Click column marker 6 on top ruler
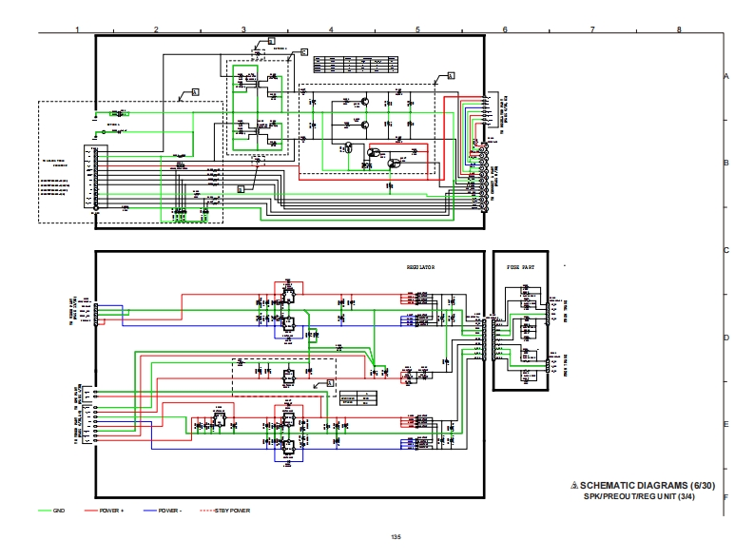The width and height of the screenshot is (754, 560). 505,29
